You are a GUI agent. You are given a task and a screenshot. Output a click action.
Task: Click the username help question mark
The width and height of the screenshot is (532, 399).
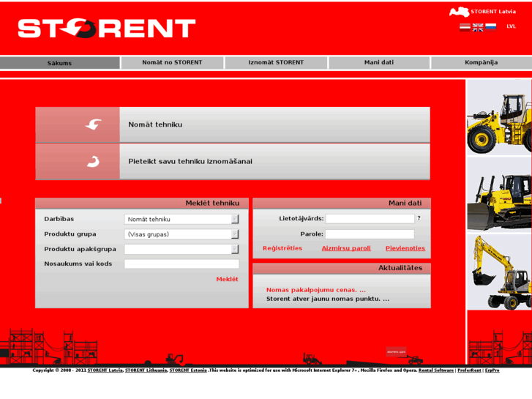(x=419, y=218)
